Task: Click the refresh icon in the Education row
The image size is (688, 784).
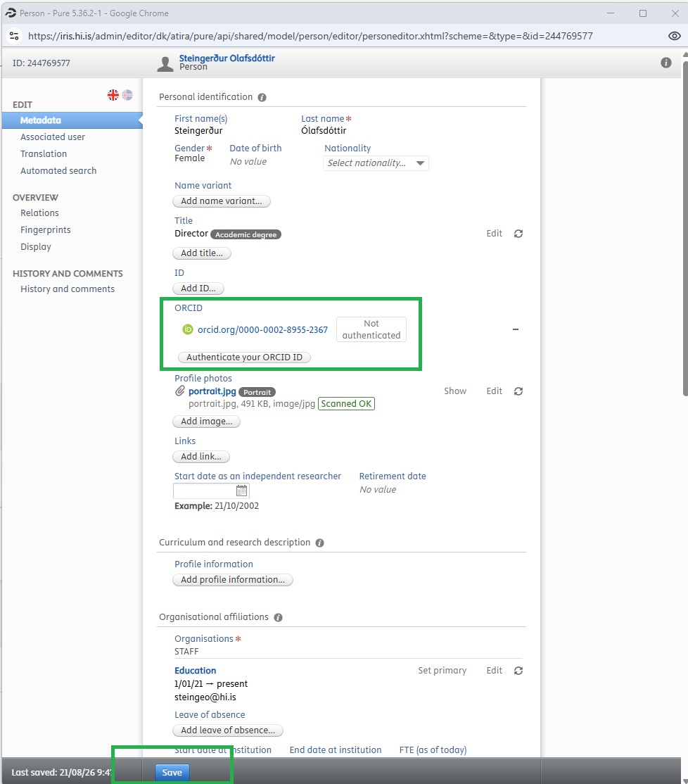Action: pyautogui.click(x=518, y=671)
